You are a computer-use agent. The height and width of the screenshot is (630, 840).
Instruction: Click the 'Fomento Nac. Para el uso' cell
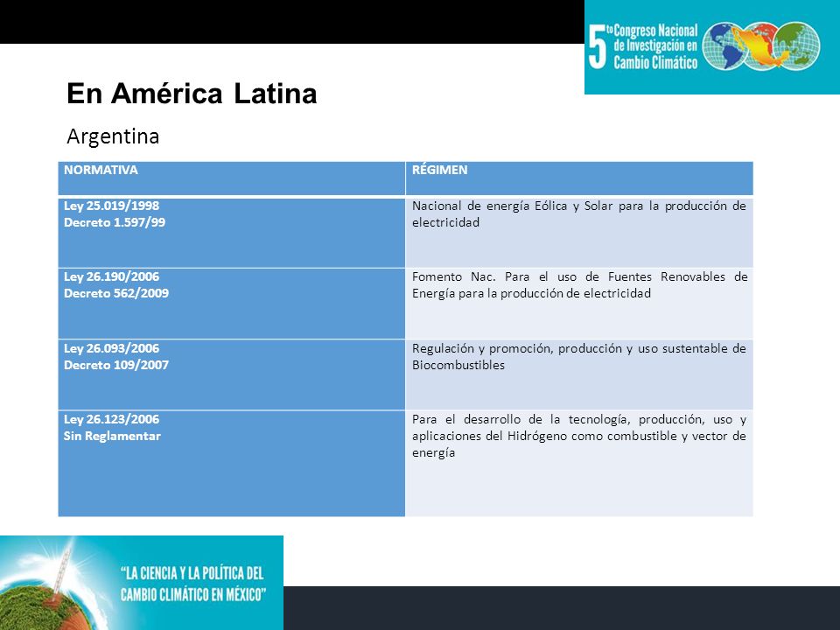[x=579, y=304]
